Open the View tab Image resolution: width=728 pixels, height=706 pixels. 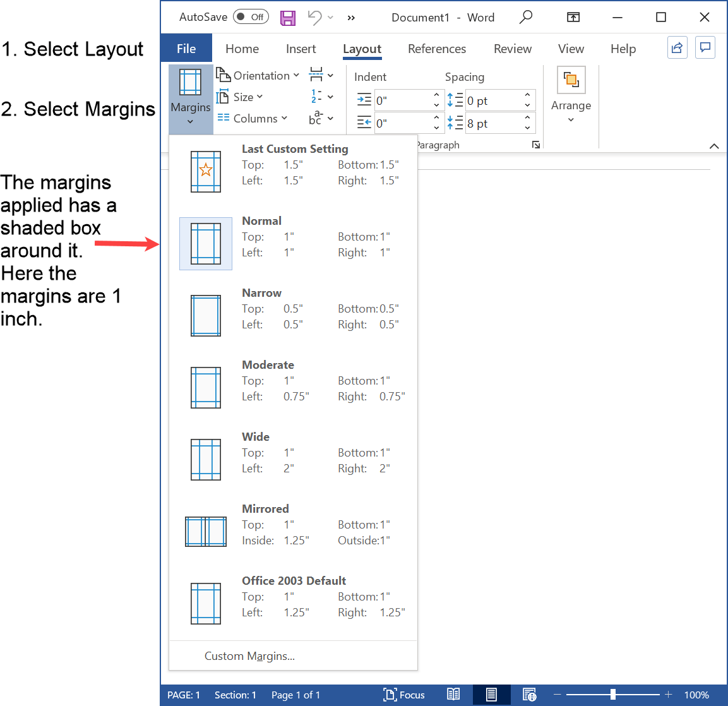571,49
